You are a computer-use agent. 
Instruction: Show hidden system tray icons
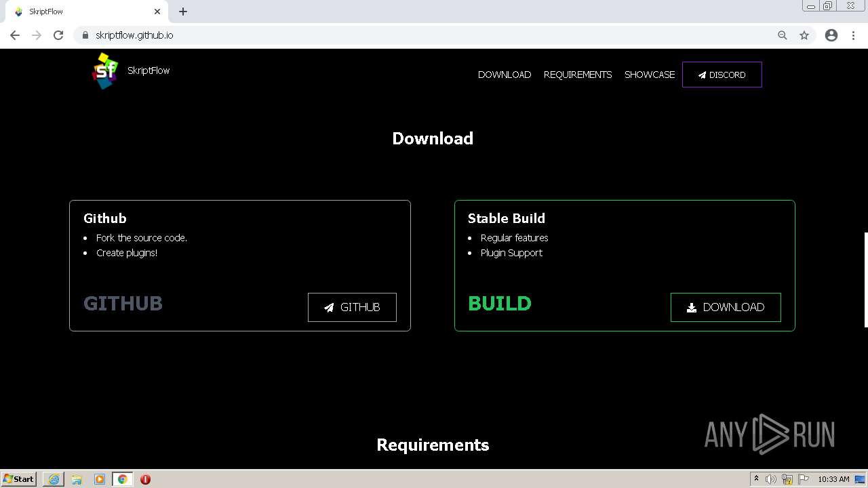coord(756,479)
